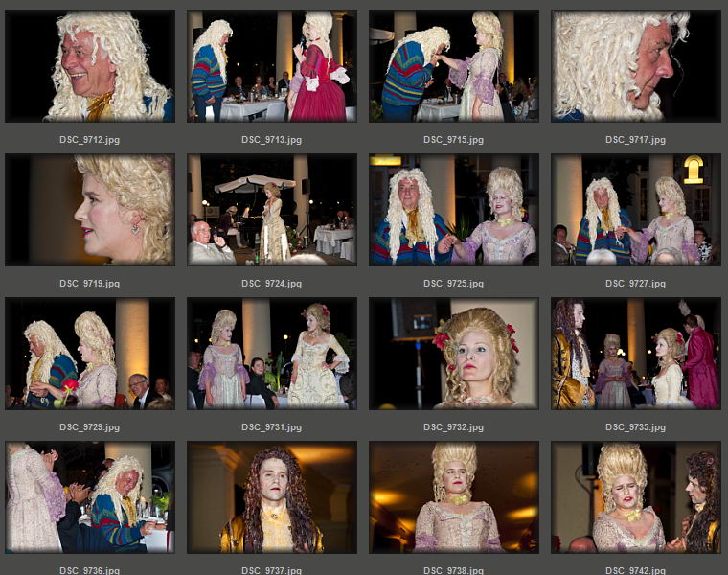Click the thumbnail above the DSC_9738.jpg label
Viewport: 728px width, 575px height.
[x=454, y=497]
